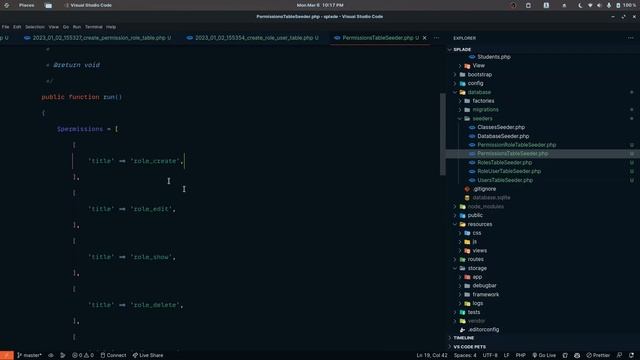This screenshot has width=640, height=360.
Task: Click the master branch indicator in status bar
Action: (x=29, y=355)
